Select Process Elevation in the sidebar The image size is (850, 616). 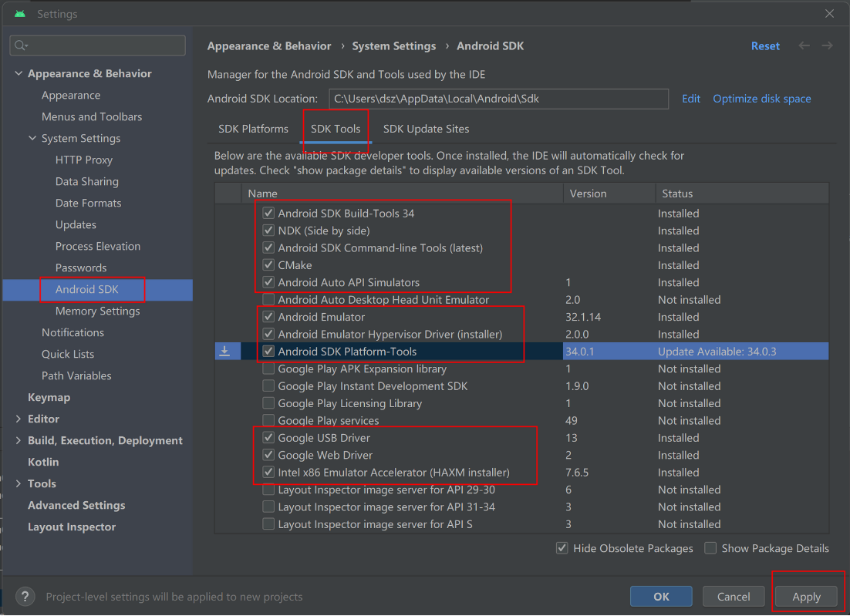click(x=98, y=246)
